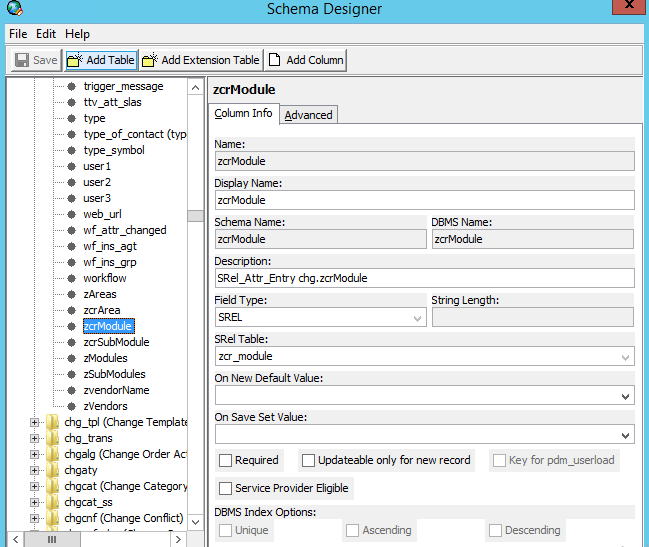Click the gear icon beside workflow
Image resolution: width=649 pixels, height=547 pixels.
72,278
